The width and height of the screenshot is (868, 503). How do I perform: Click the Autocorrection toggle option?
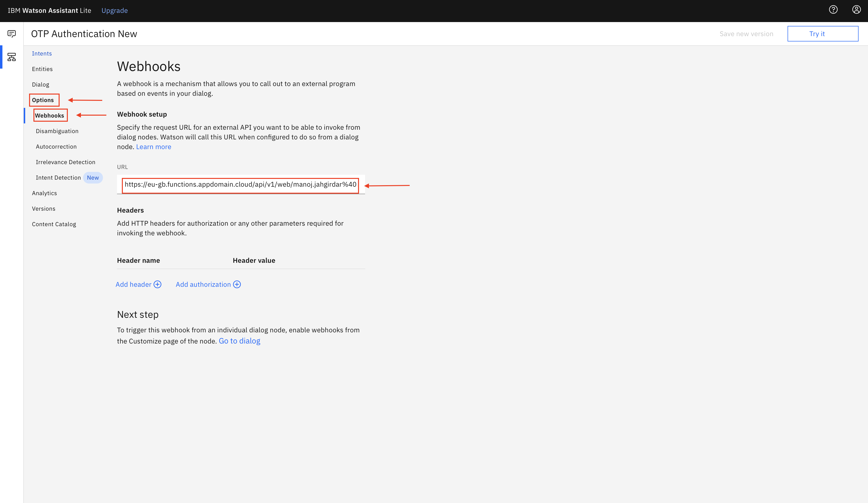[56, 146]
